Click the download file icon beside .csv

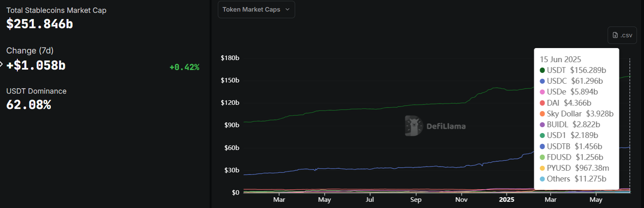click(615, 35)
